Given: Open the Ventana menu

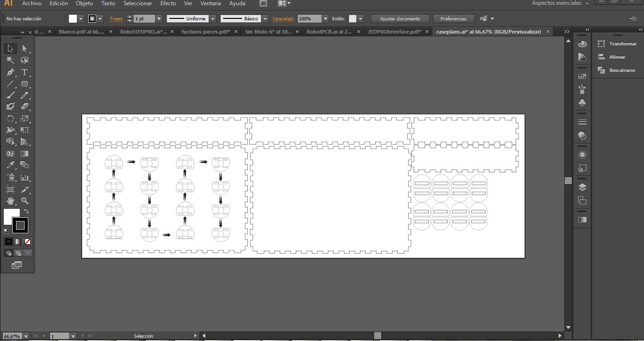Looking at the screenshot, I should tap(210, 3).
